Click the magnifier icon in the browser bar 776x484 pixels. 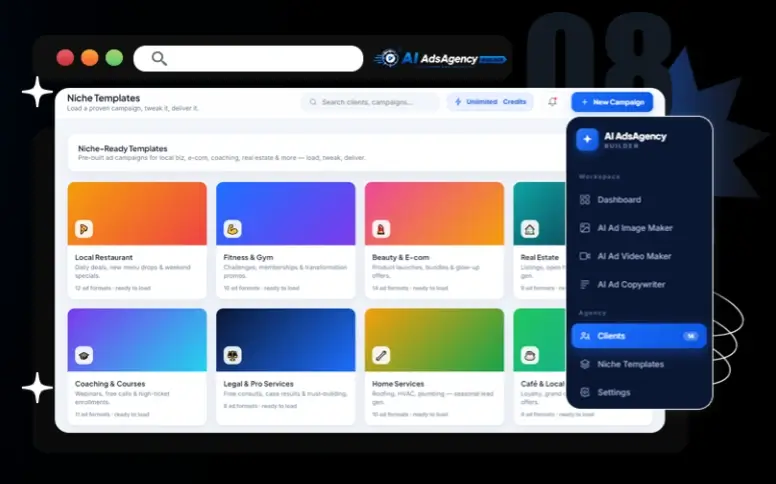[159, 58]
